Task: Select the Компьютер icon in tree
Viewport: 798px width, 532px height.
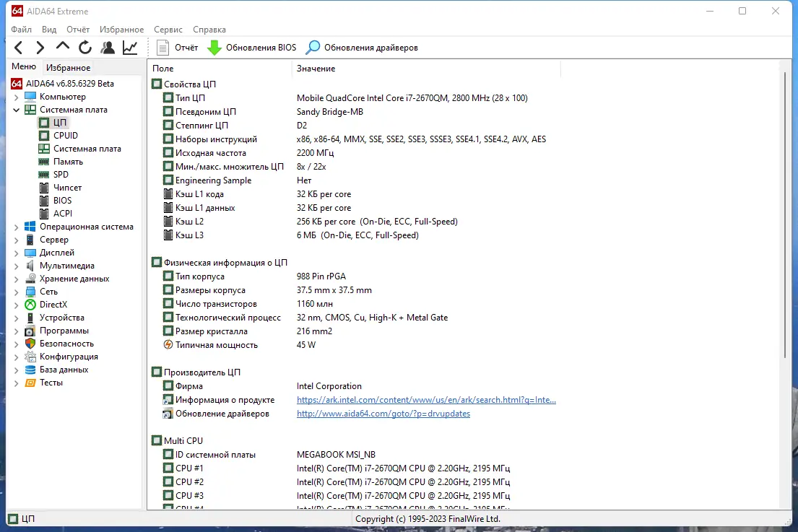Action: pos(30,97)
